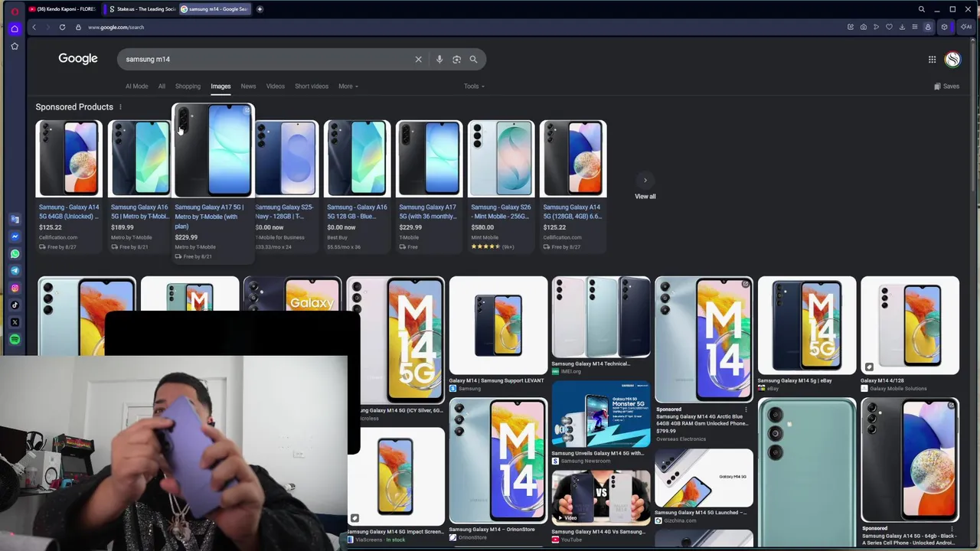The image size is (980, 551).
Task: Click the address bar URL
Action: pyautogui.click(x=116, y=28)
